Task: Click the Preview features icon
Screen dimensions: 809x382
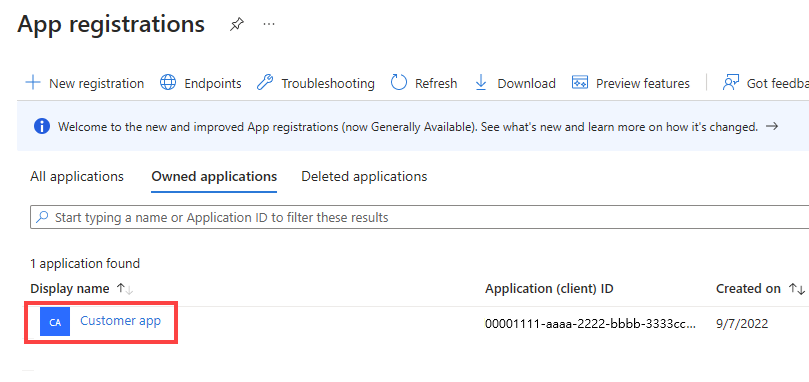Action: click(580, 83)
